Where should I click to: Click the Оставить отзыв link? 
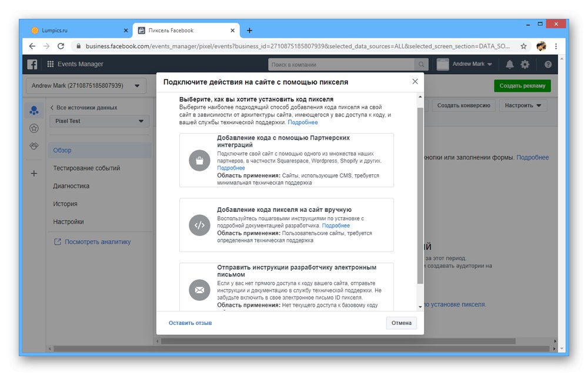tap(190, 323)
